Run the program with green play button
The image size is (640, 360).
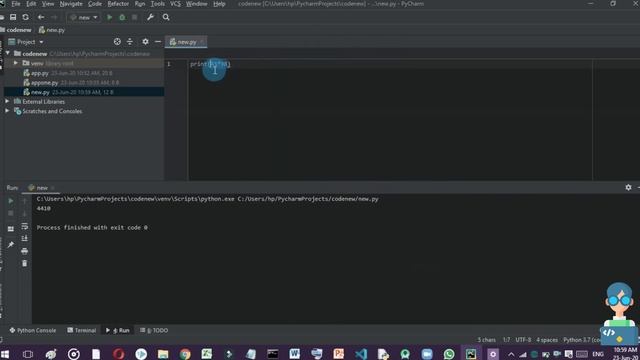tap(109, 17)
